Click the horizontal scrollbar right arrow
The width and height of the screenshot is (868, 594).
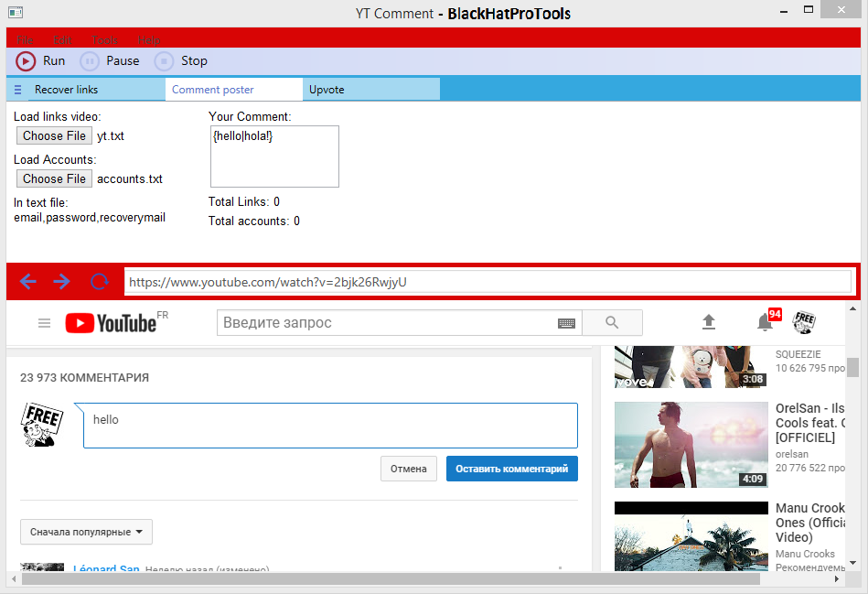(837, 578)
